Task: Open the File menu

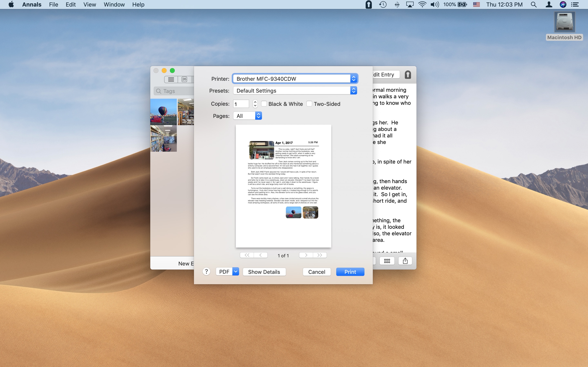Action: coord(53,5)
